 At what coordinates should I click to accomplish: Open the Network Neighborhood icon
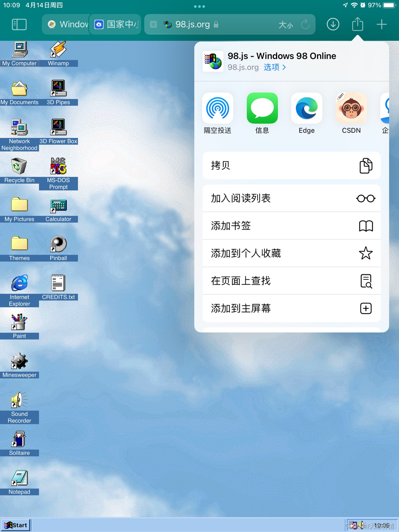(19, 135)
